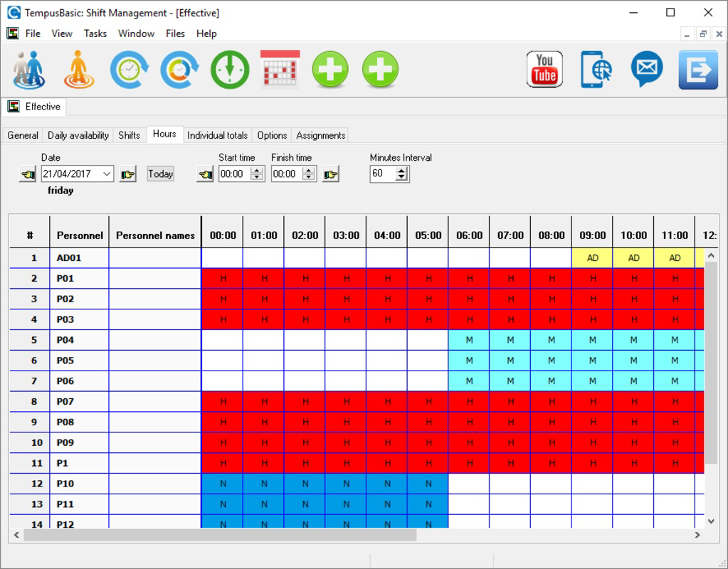Click into the Finish time field
The image size is (728, 569).
point(287,174)
